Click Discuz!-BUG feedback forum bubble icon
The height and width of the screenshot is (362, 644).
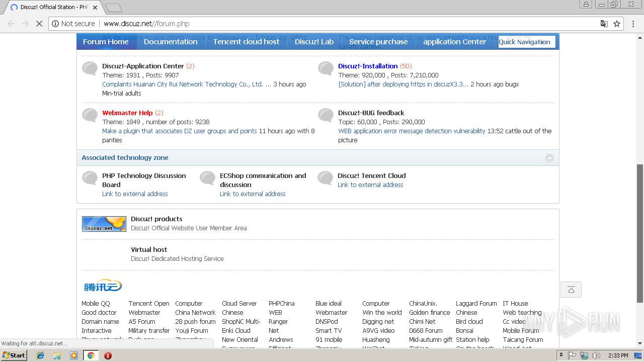326,115
